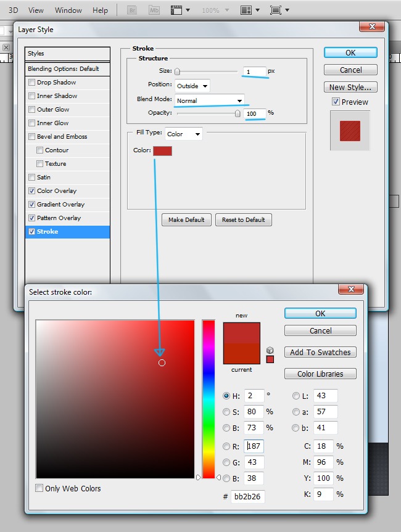Open Mini Bridge using the Mb icon
Image resolution: width=401 pixels, height=532 pixels.
(x=152, y=10)
